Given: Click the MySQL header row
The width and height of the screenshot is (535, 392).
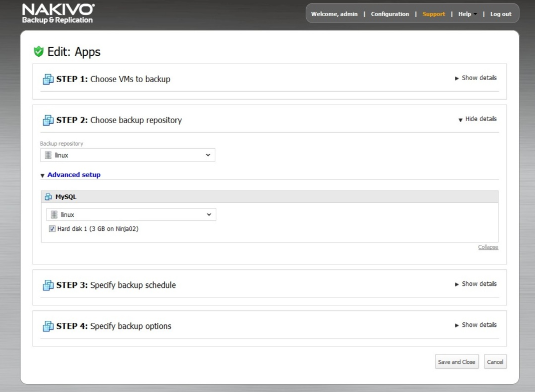Looking at the screenshot, I should pyautogui.click(x=270, y=197).
